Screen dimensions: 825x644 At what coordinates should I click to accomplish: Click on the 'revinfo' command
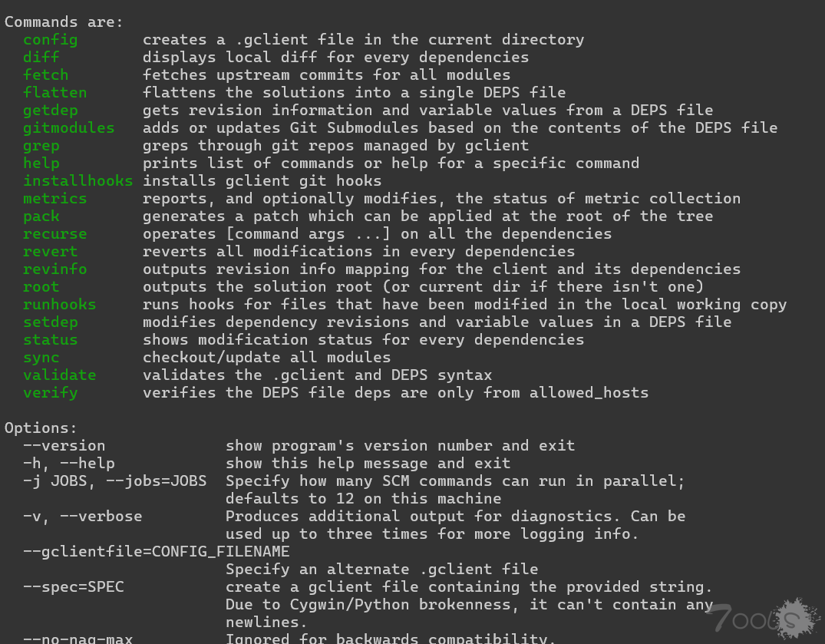54,269
